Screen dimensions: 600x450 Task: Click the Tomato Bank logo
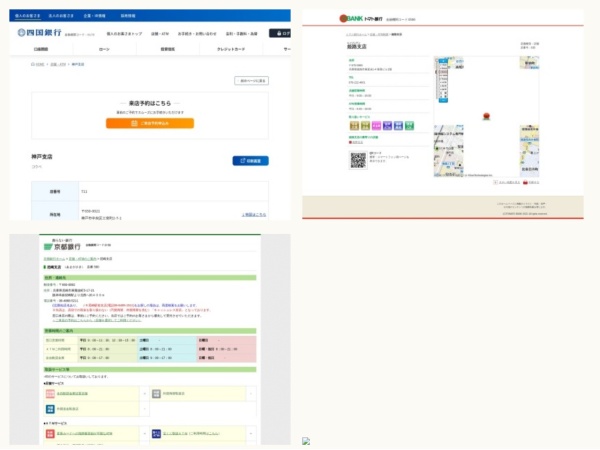click(x=361, y=18)
